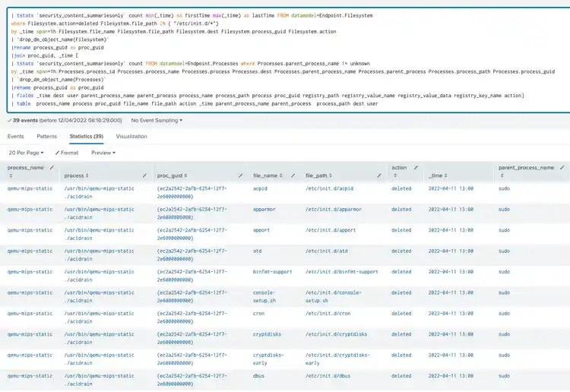Select the Statistics (39) tab
The height and width of the screenshot is (392, 570).
[x=86, y=137]
